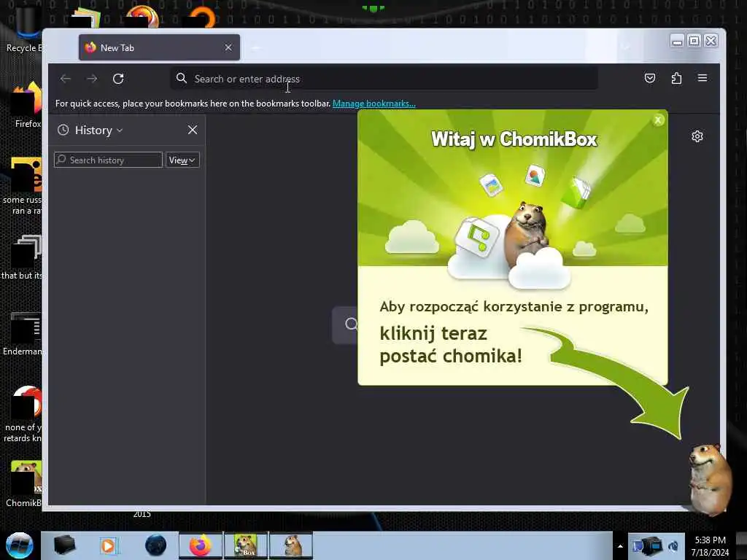This screenshot has width=747, height=560.
Task: Select the Firefox desktop shortcut
Action: [x=27, y=105]
